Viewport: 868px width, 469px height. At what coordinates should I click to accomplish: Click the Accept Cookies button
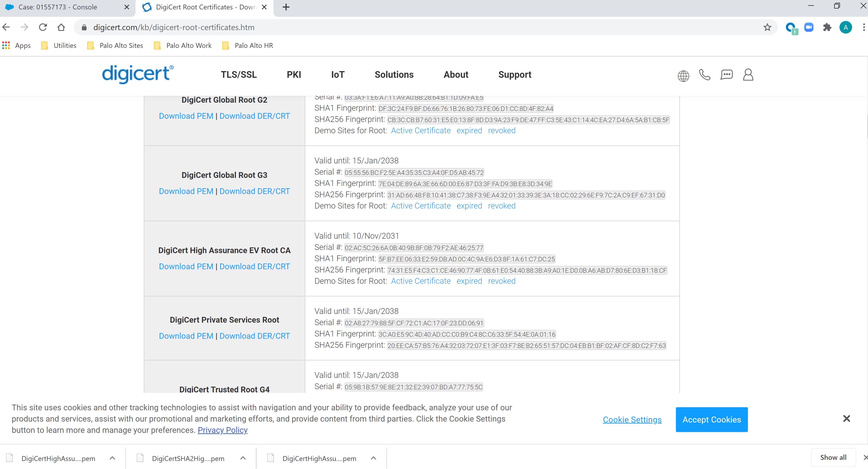click(712, 420)
